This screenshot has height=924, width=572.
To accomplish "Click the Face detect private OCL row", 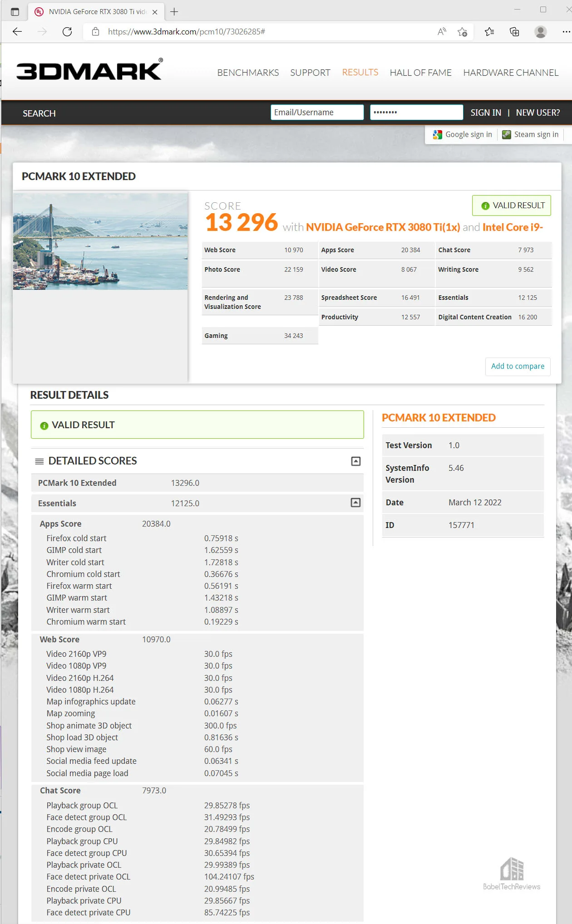I will 197,877.
